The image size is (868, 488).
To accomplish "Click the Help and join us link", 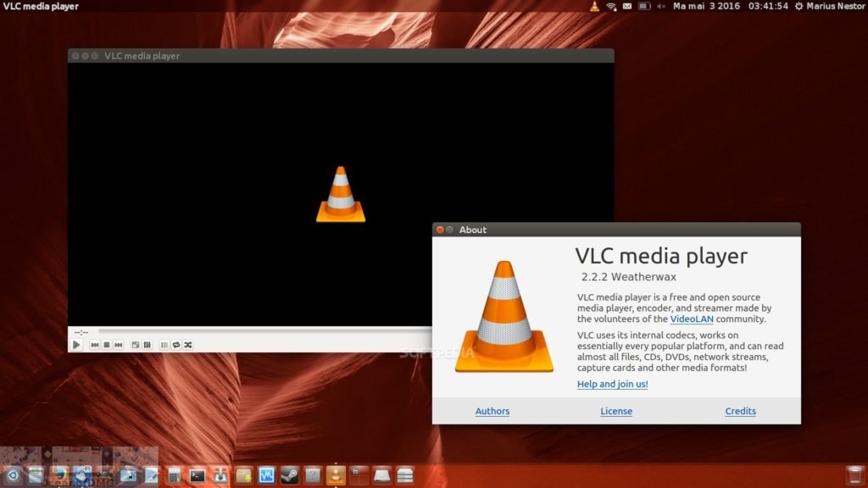I will (612, 384).
